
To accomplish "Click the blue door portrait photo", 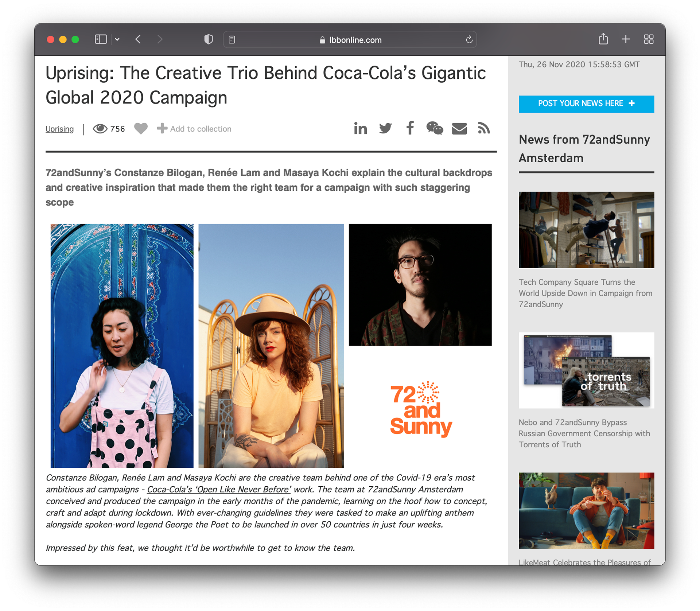I will (122, 346).
